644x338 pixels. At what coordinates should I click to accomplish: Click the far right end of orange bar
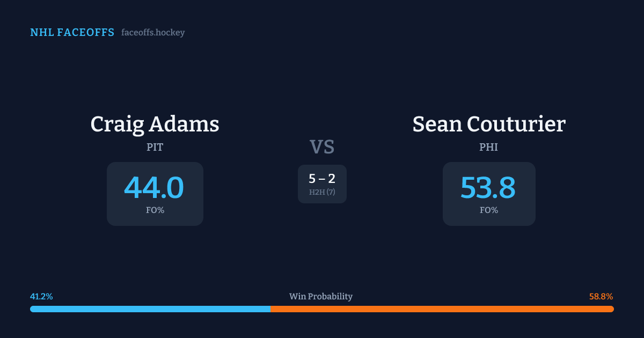click(x=611, y=309)
